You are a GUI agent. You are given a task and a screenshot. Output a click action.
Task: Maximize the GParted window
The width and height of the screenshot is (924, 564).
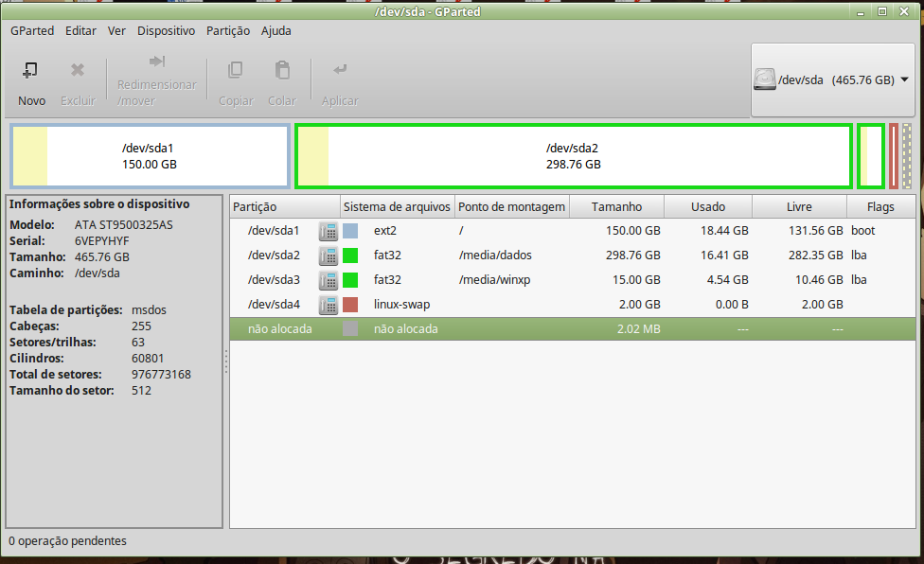coord(882,11)
